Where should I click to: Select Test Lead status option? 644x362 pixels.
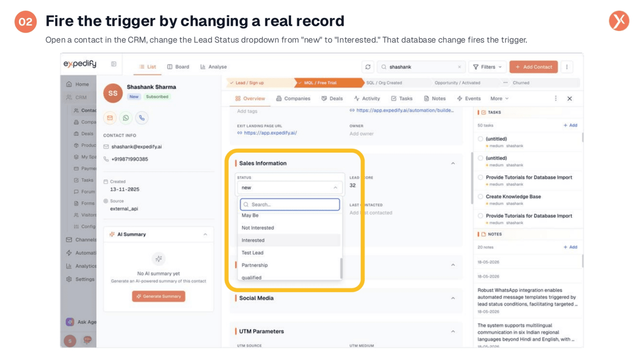coord(289,253)
